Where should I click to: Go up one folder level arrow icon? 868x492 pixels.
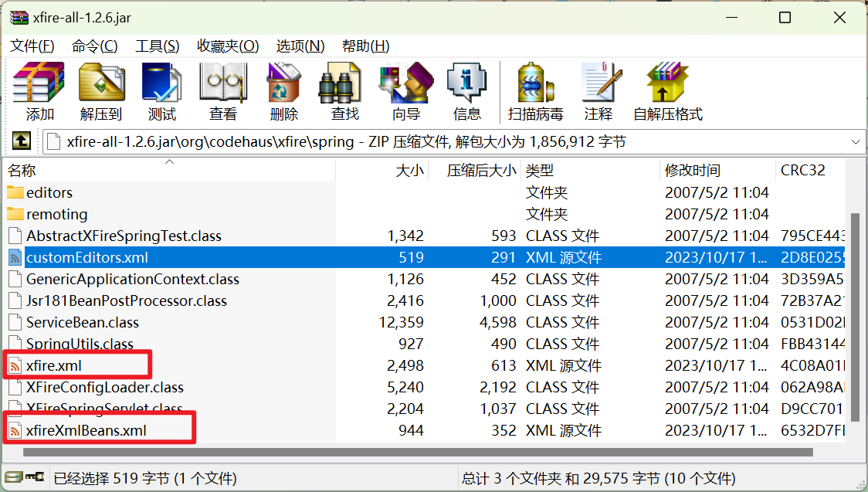click(x=22, y=141)
